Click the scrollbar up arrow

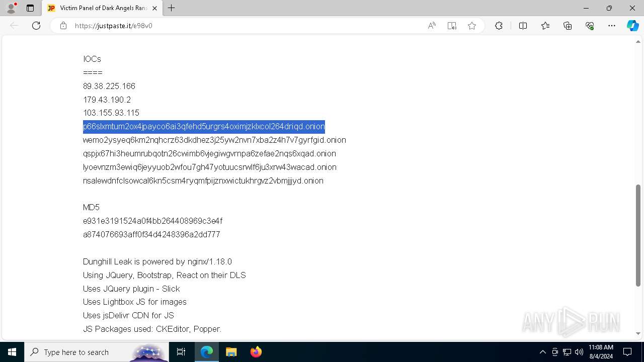638,41
